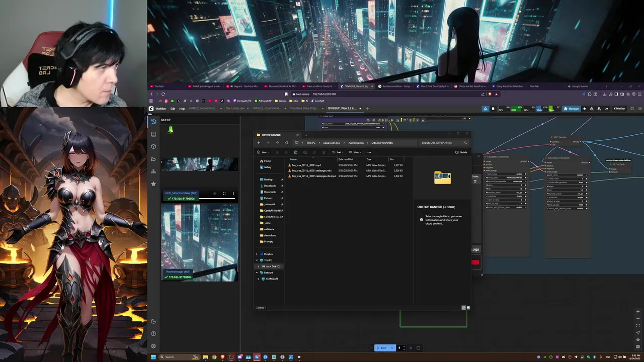
Task: Click the ComfyUI Manager button
Action: [x=572, y=109]
